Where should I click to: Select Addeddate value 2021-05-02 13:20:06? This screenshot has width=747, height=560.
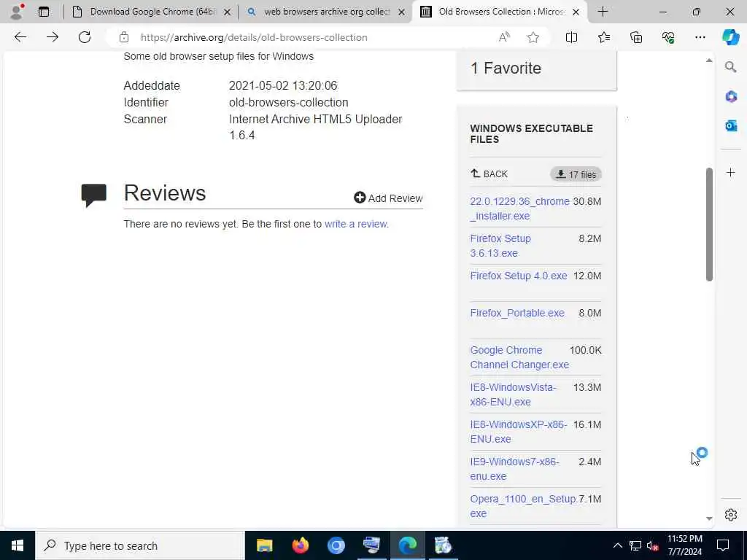[283, 86]
